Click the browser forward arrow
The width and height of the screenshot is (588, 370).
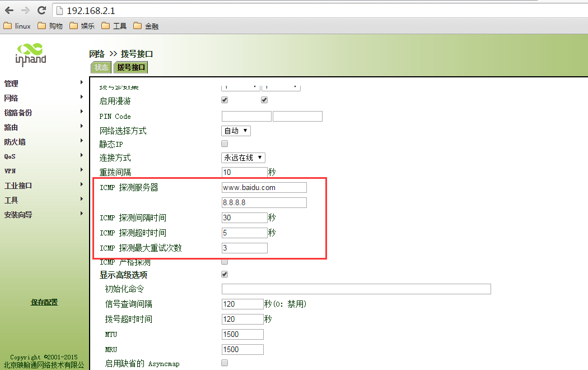coord(25,10)
